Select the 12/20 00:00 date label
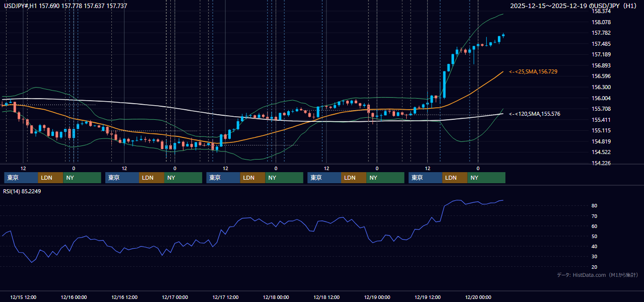 click(478, 297)
